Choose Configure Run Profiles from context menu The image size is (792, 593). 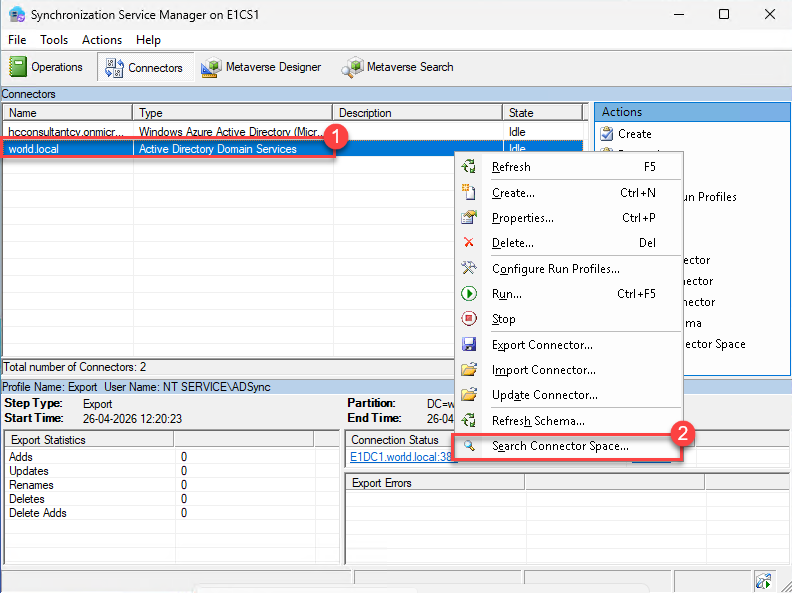(x=555, y=269)
